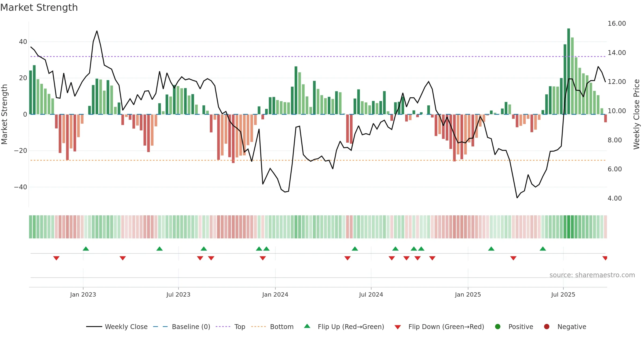Click the red Flip Down triangle in the legend

pyautogui.click(x=398, y=327)
